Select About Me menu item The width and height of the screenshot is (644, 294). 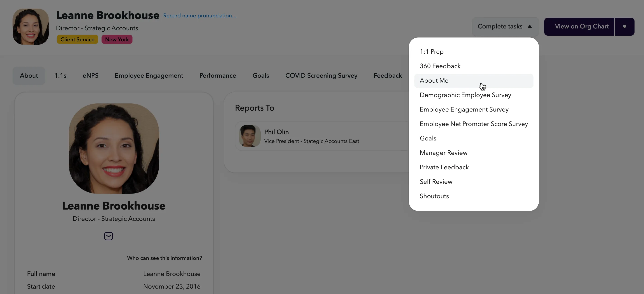[x=474, y=81]
